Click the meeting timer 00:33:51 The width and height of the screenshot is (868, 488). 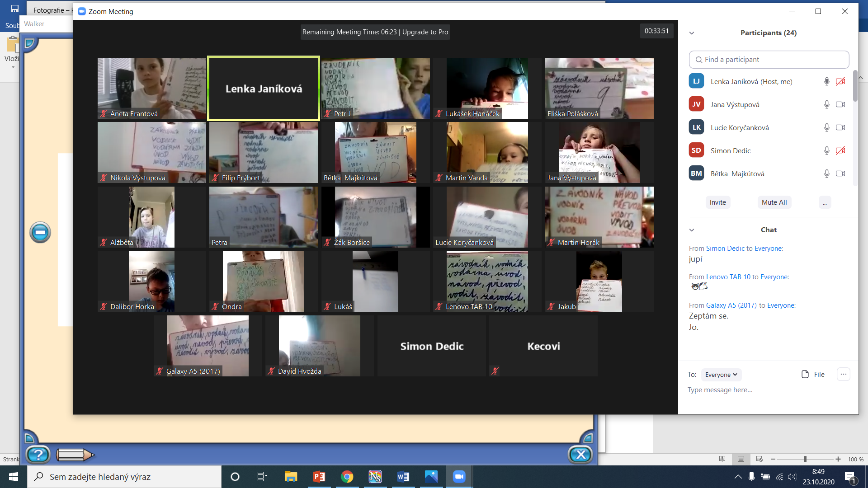(656, 31)
